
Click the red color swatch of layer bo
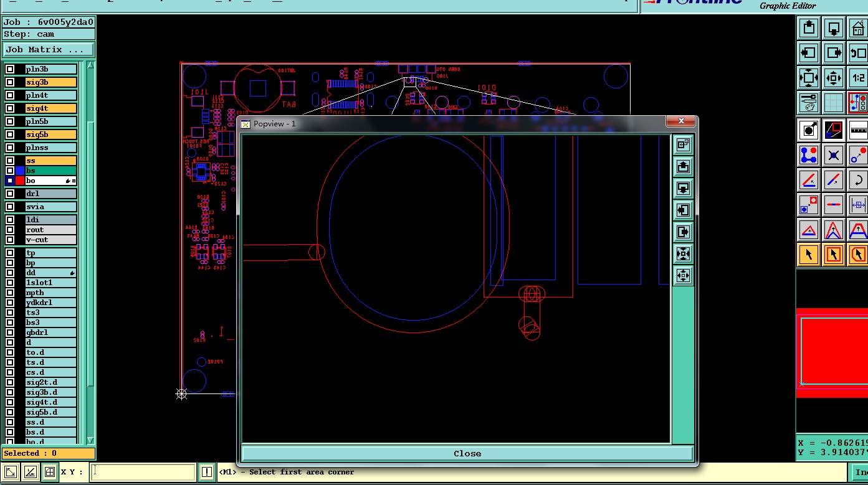pos(20,181)
